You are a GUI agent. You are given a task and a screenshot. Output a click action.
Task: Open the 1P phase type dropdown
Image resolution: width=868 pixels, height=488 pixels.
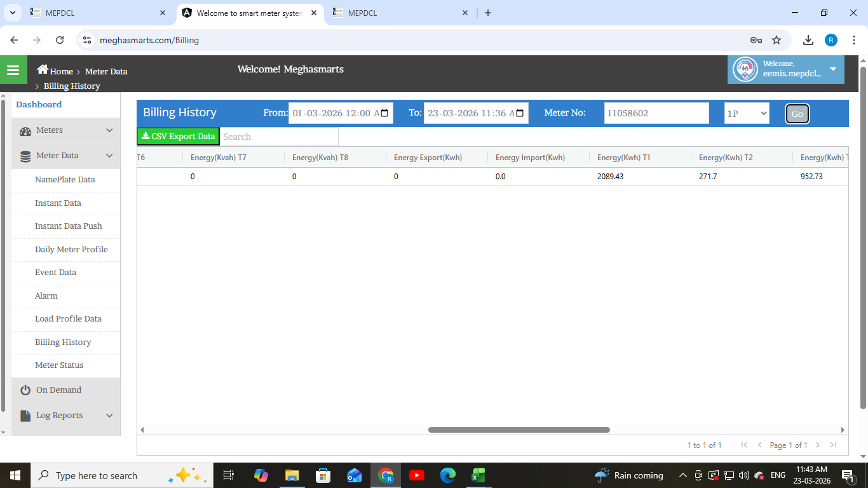[747, 113]
